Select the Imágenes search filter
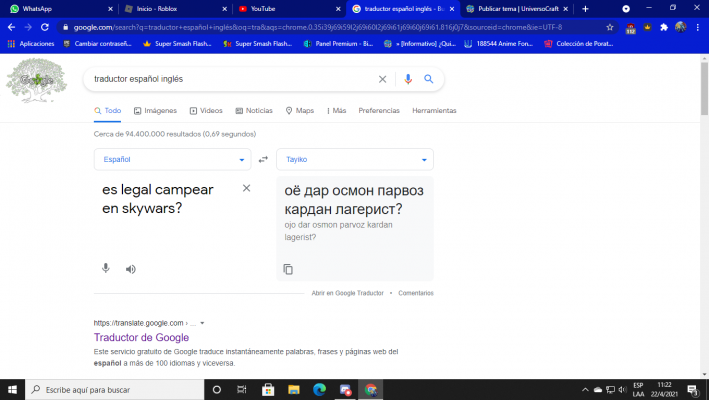Screen dimensions: 709x400 pyautogui.click(x=155, y=111)
